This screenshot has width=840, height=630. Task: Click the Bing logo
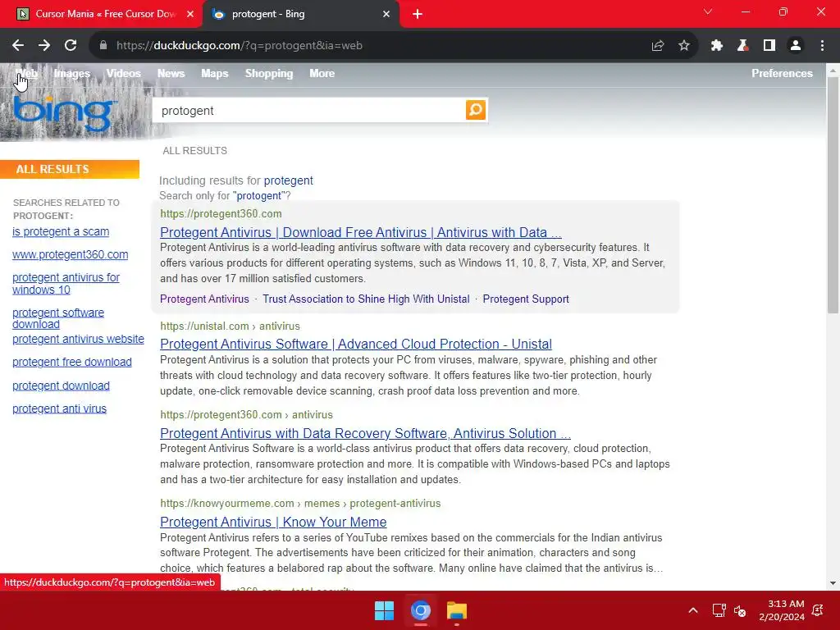(64, 113)
